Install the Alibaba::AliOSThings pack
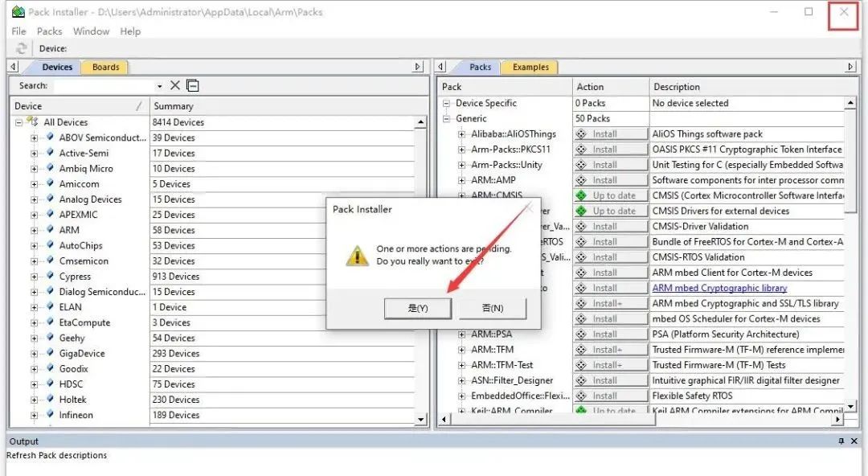This screenshot has width=868, height=476. click(611, 134)
